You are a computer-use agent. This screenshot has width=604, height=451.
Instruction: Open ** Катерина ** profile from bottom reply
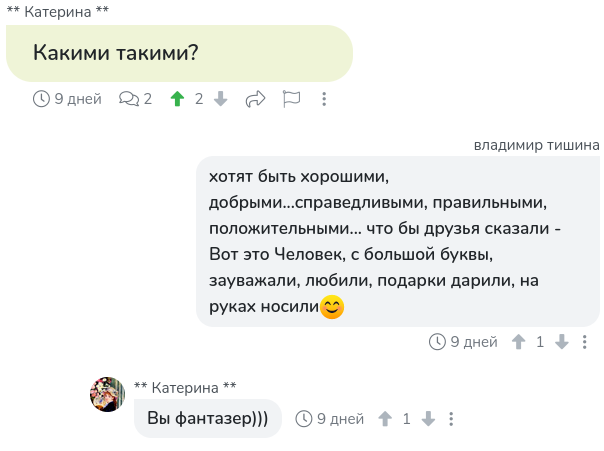[x=185, y=387]
